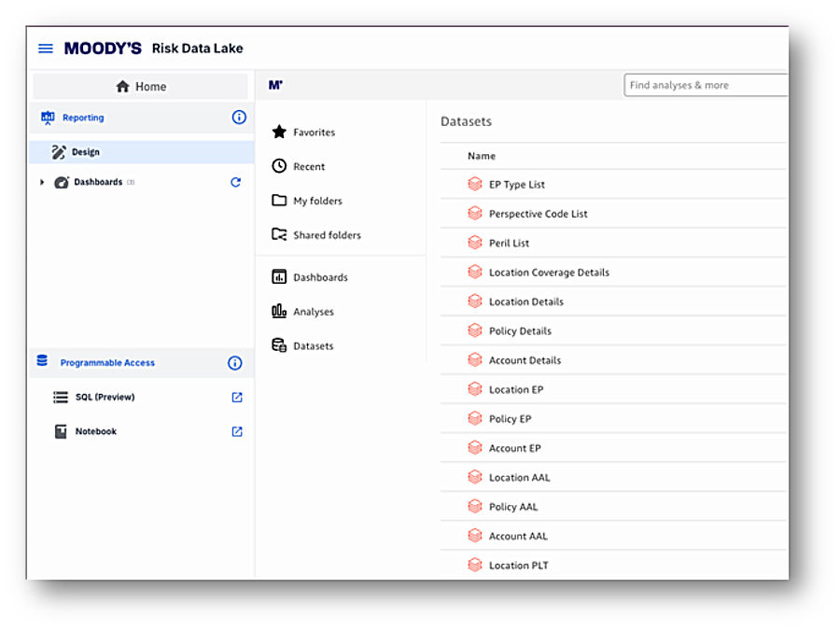Refresh the Dashboards list

coord(236,182)
